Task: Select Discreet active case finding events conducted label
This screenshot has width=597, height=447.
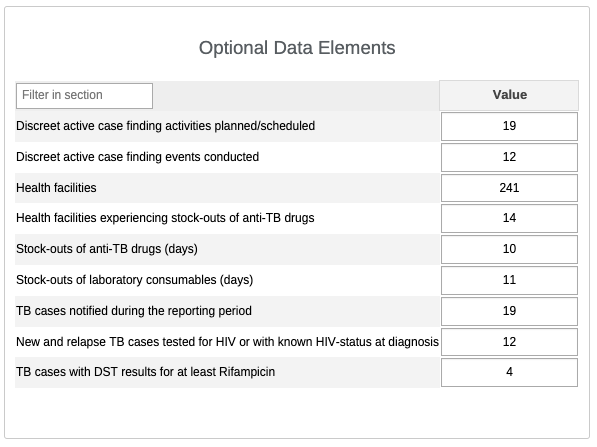Action: (x=137, y=157)
